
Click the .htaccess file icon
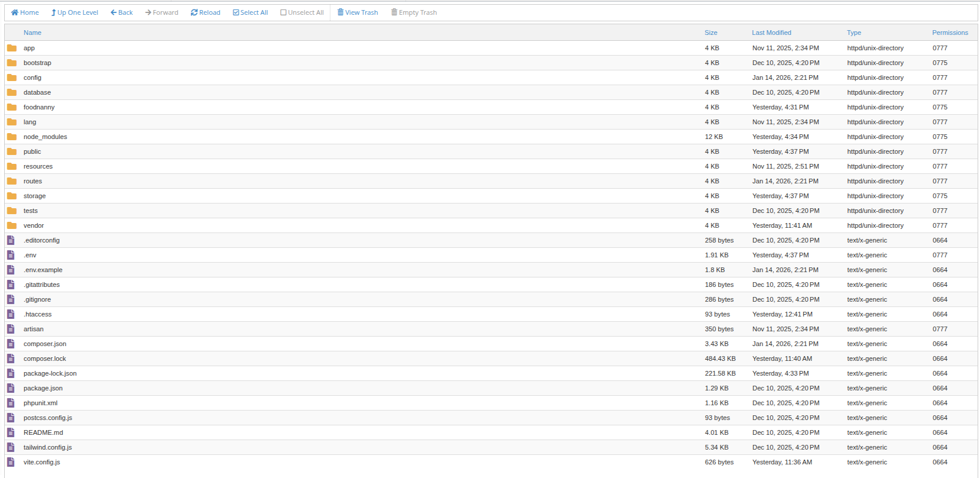click(x=11, y=314)
